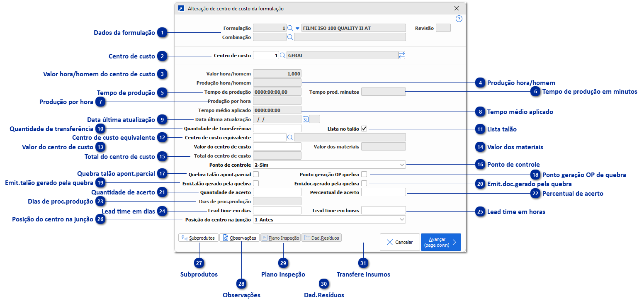Open the Subprodutos button
Image resolution: width=644 pixels, height=306 pixels.
(198, 238)
